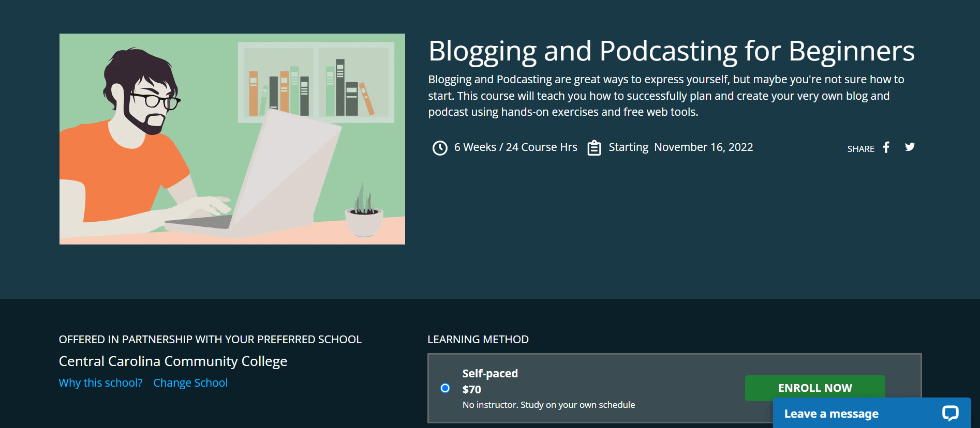Click the Central Carolina Community College name
980x428 pixels.
point(173,361)
